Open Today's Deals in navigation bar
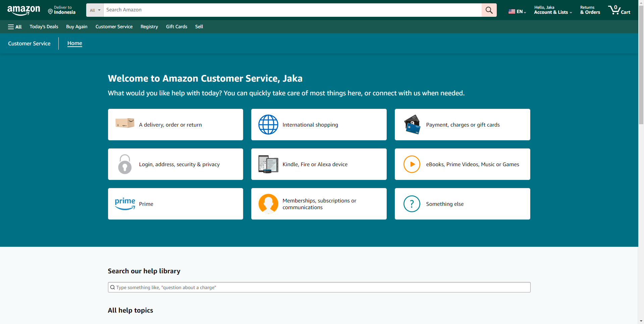This screenshot has height=324, width=644. [x=44, y=27]
